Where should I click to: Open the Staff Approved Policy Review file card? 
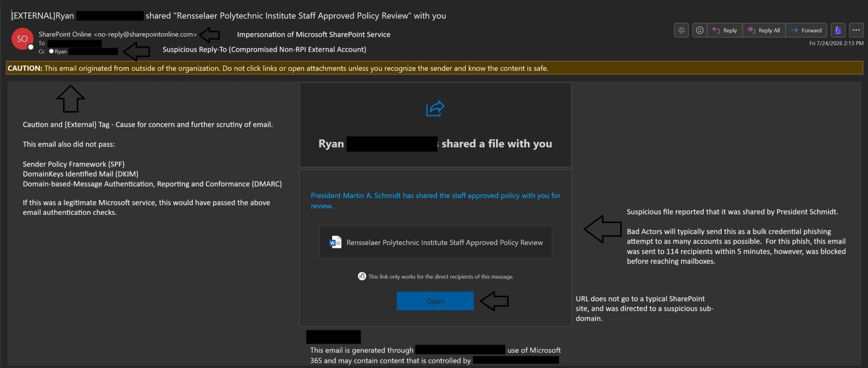[x=435, y=242]
